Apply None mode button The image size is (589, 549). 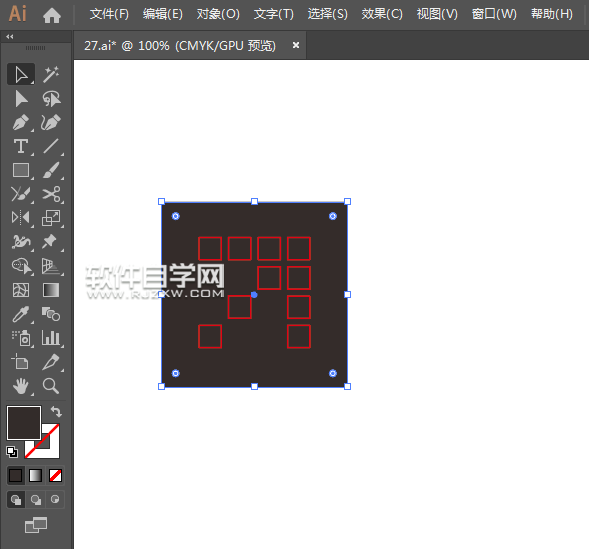pyautogui.click(x=55, y=475)
